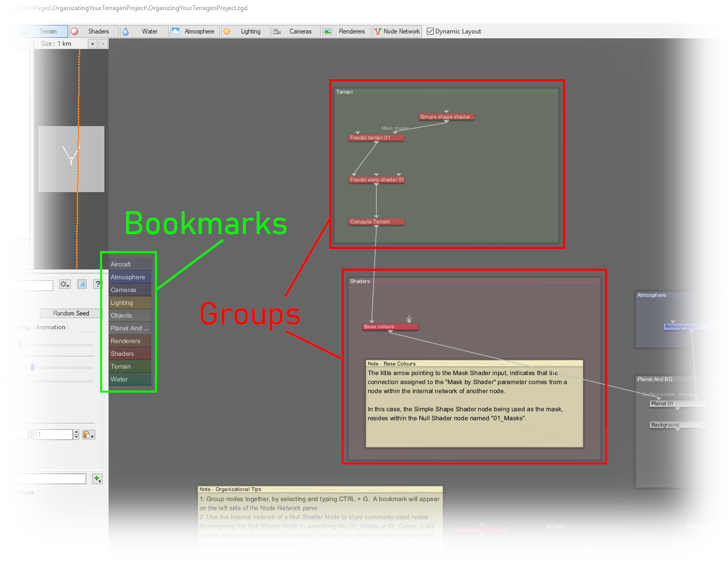Jump to the Terrain bookmark
This screenshot has width=728, height=565.
(x=130, y=367)
